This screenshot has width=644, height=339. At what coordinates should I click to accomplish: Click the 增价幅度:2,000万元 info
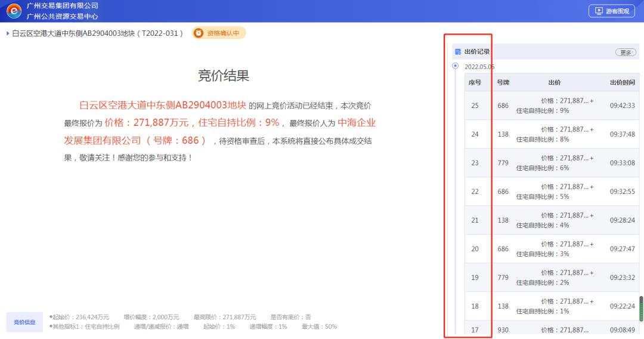[x=151, y=318]
